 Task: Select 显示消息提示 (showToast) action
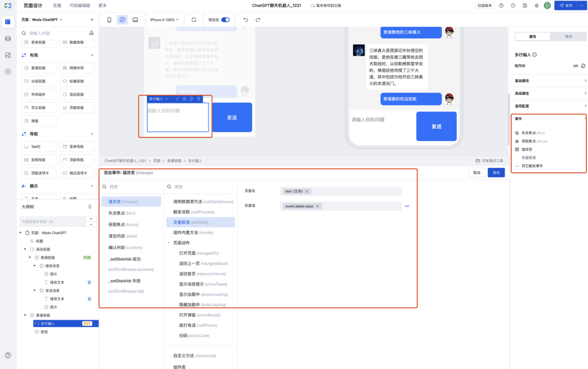(x=203, y=284)
